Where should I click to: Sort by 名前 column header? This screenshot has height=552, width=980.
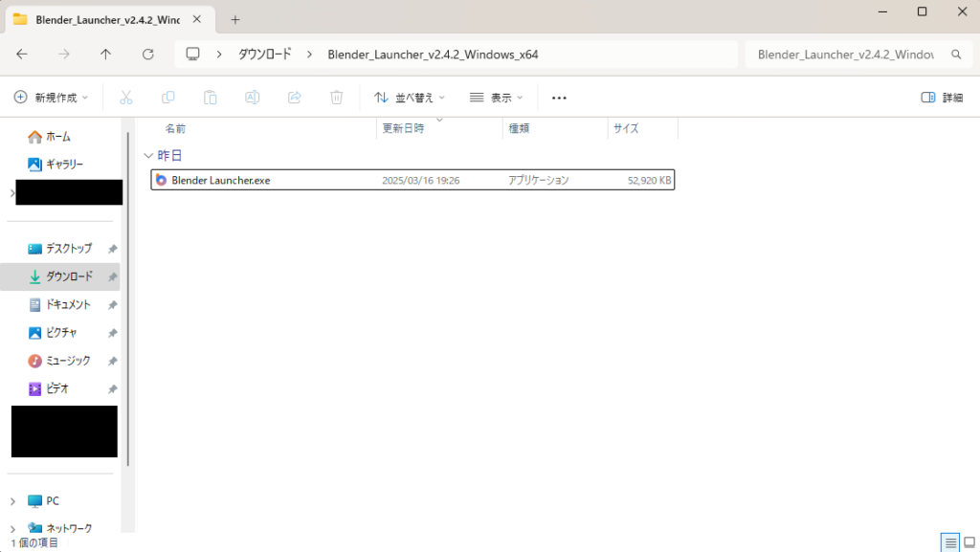tap(176, 128)
